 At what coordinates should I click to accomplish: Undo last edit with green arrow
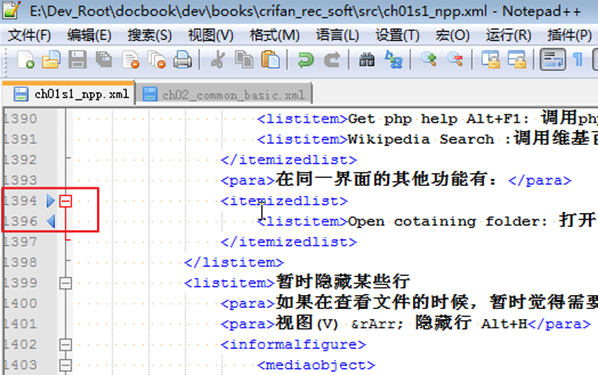coord(305,60)
